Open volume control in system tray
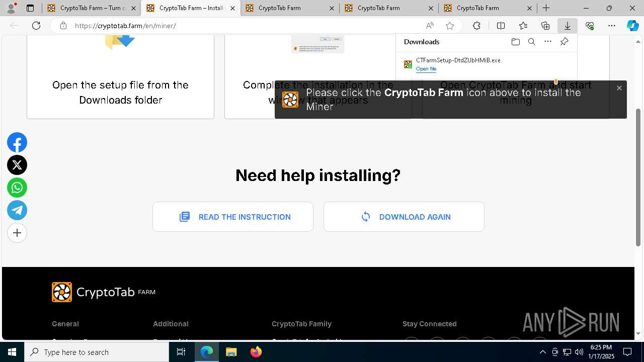644x362 pixels. [579, 352]
